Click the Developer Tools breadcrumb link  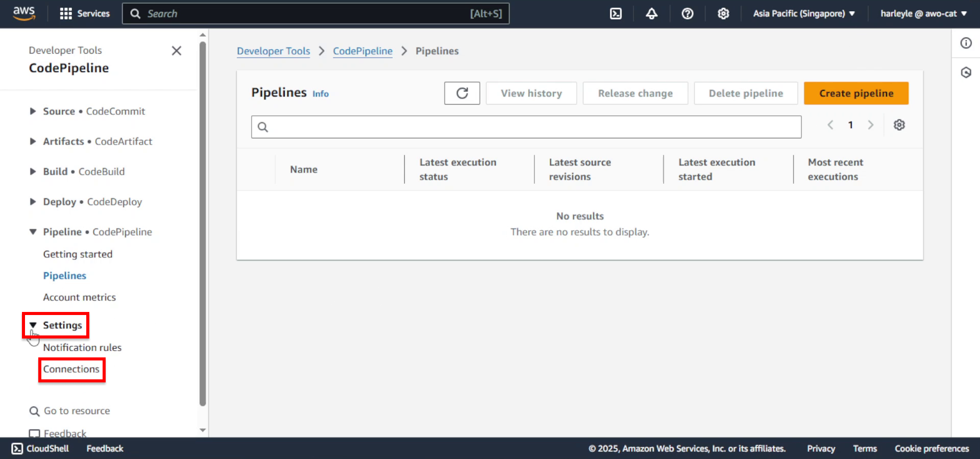pos(274,51)
